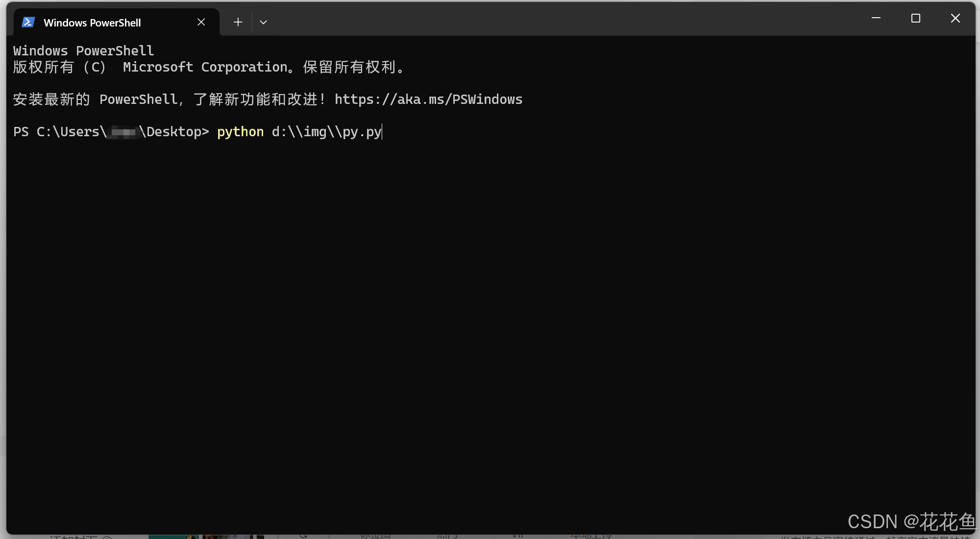Minimize the terminal window
This screenshot has height=539, width=980.
876,18
